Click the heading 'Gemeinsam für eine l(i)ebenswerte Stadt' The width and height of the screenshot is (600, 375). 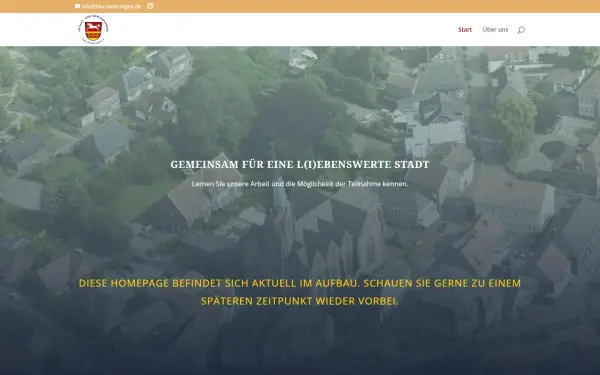point(300,165)
